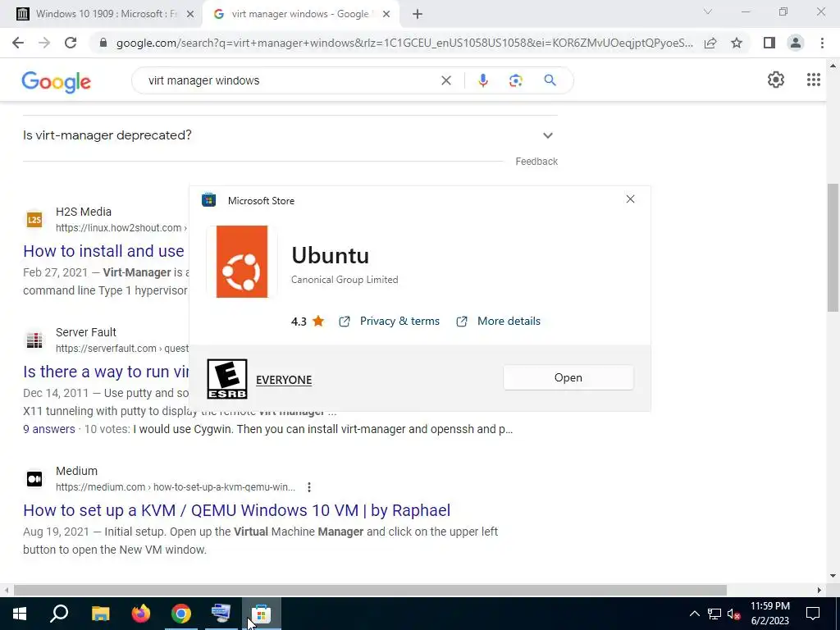Click the Chrome taskbar icon
840x630 pixels.
[181, 614]
